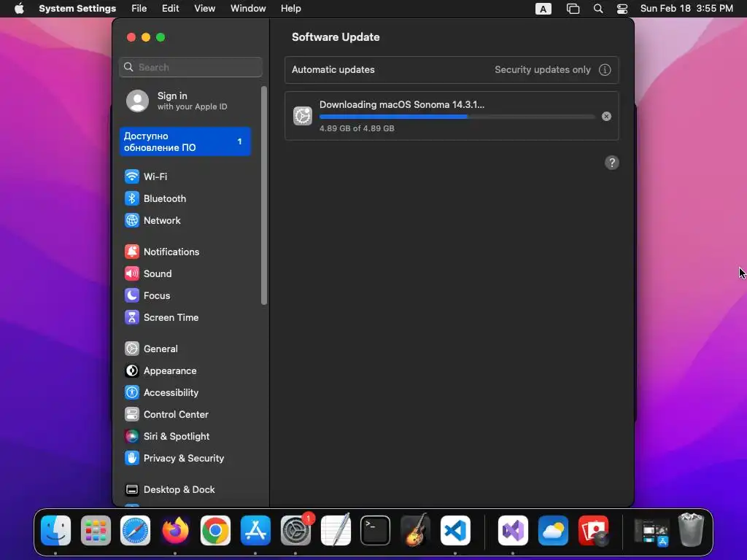
Task: Open App Store from the Dock
Action: [255, 531]
